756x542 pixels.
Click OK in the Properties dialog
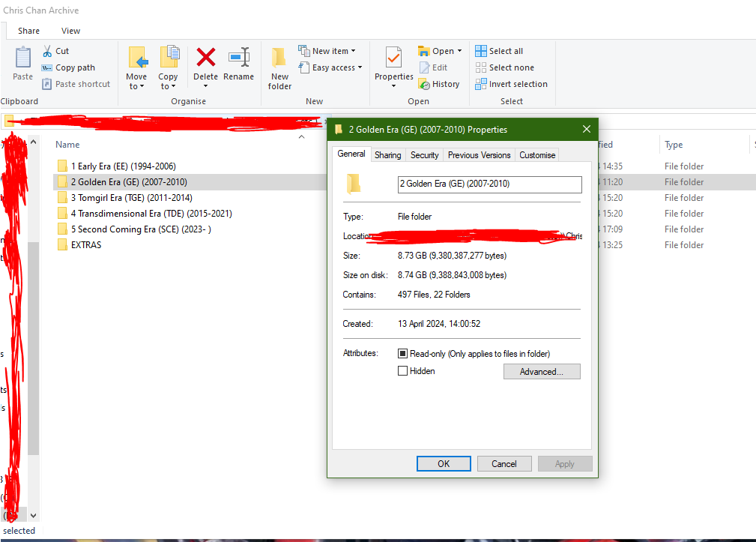click(x=444, y=463)
